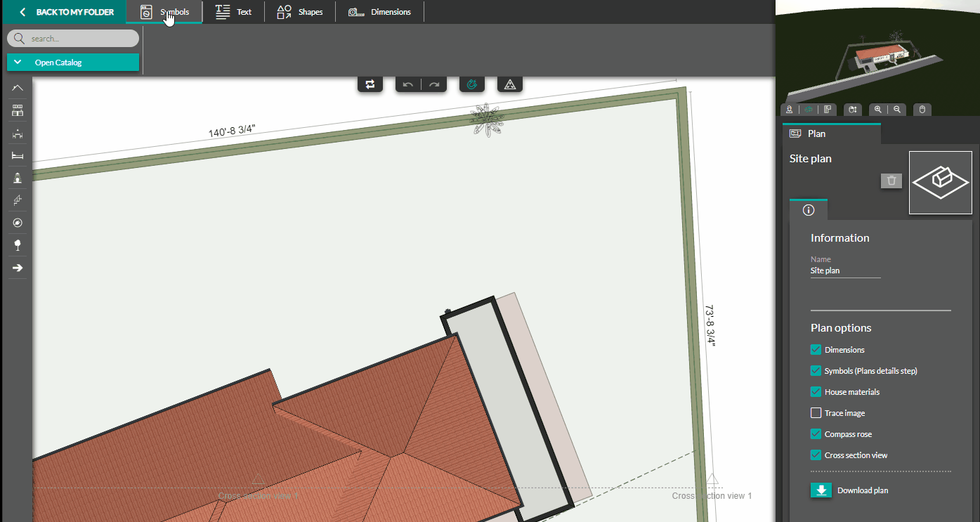Switch to the Text tab
Screen dimensions: 980x522
[x=234, y=11]
